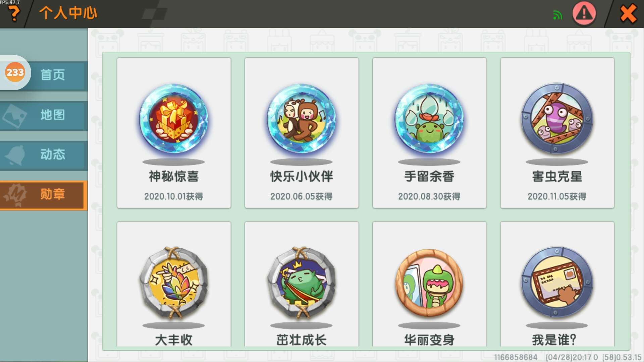Open the orange question mark help icon
The image size is (644, 362).
(x=14, y=13)
